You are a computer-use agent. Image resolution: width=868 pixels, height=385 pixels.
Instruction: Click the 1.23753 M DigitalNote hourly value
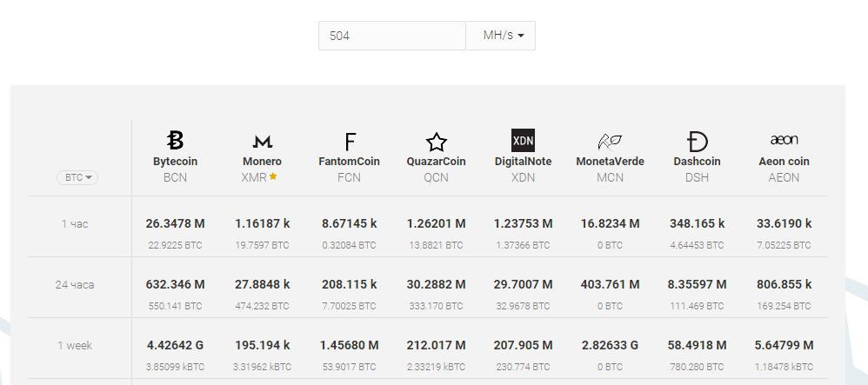coord(523,224)
